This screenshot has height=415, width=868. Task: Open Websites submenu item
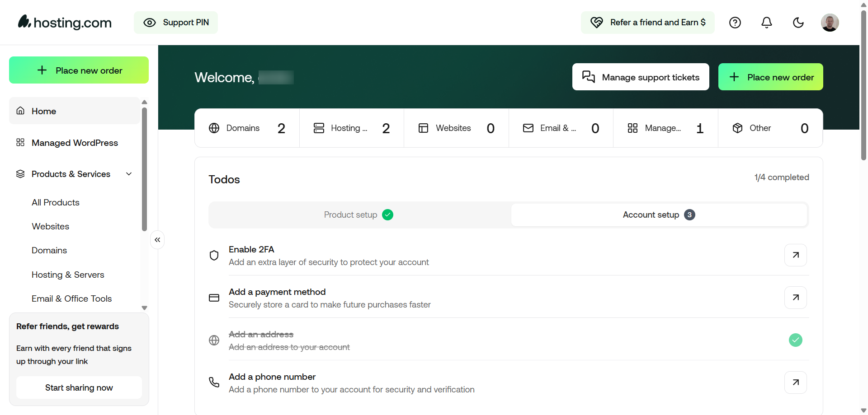[x=50, y=226]
